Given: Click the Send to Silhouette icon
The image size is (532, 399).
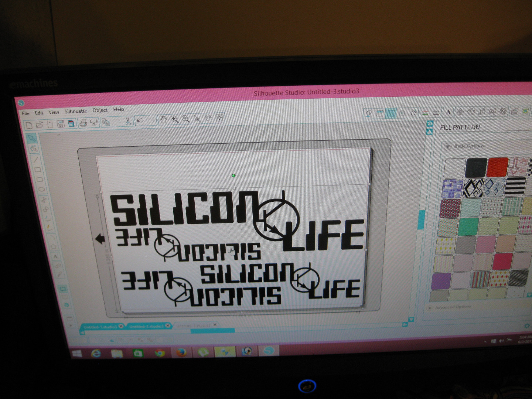Looking at the screenshot, I should pos(94,123).
